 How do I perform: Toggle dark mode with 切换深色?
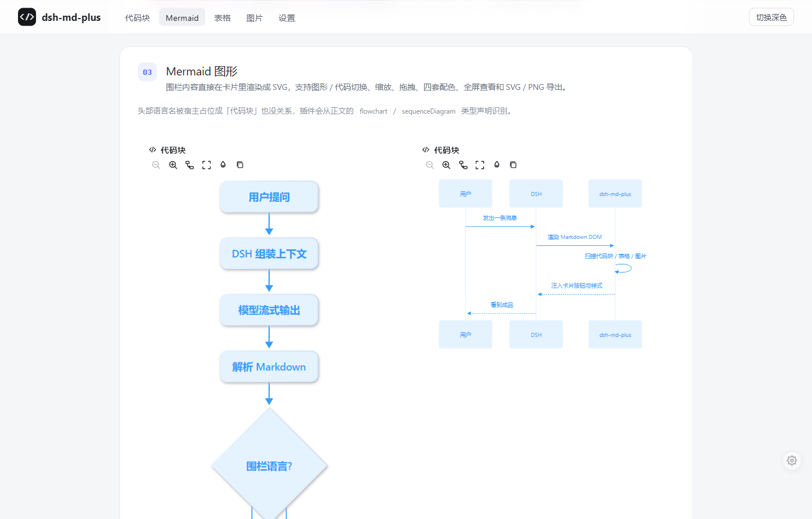coord(771,17)
